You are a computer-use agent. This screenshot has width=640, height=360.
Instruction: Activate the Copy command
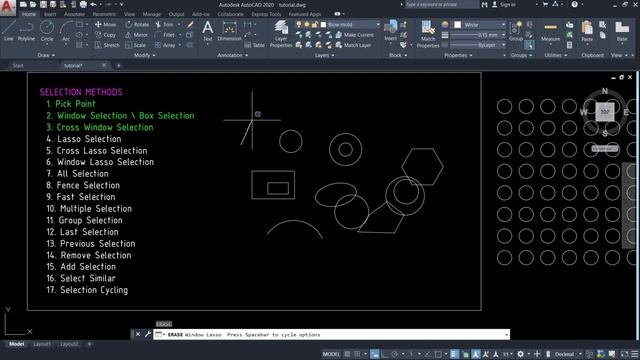pos(105,35)
